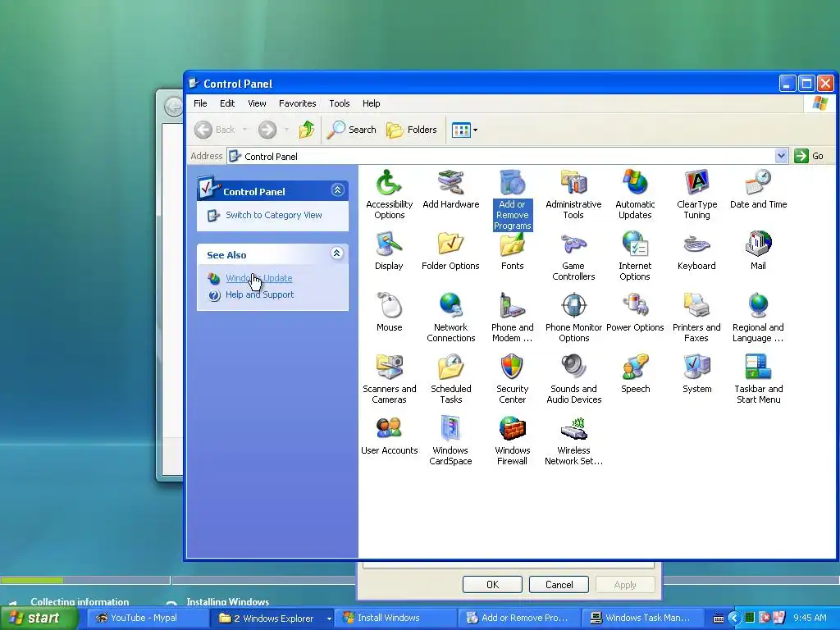
Task: Open Date and Time settings
Action: [x=758, y=189]
